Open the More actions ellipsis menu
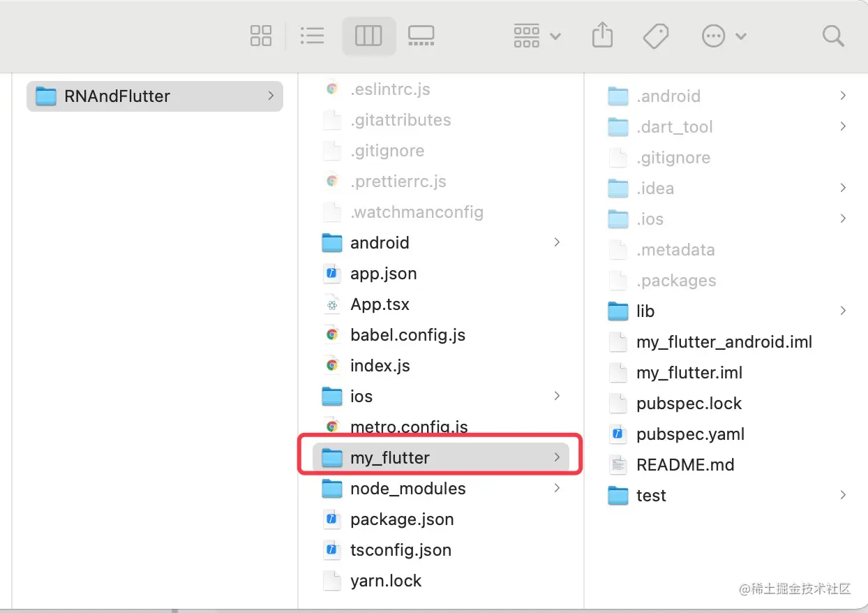 [x=724, y=36]
